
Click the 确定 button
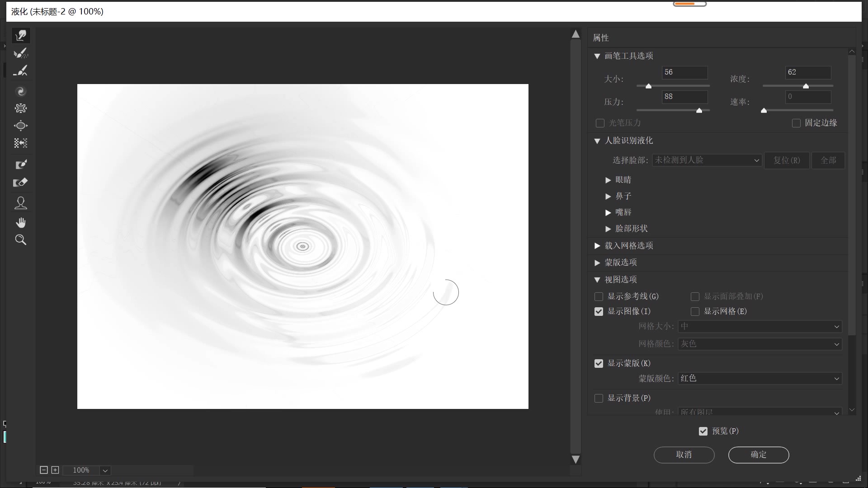click(758, 455)
